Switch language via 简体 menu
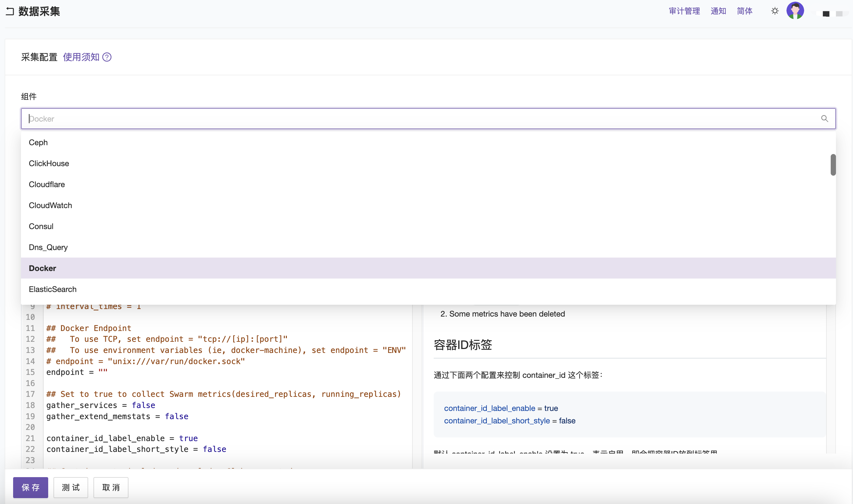Image resolution: width=853 pixels, height=504 pixels. 744,11
